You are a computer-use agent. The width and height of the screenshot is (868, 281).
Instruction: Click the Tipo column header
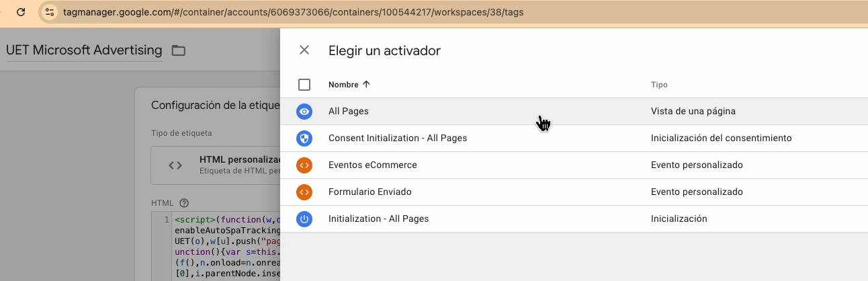click(659, 85)
